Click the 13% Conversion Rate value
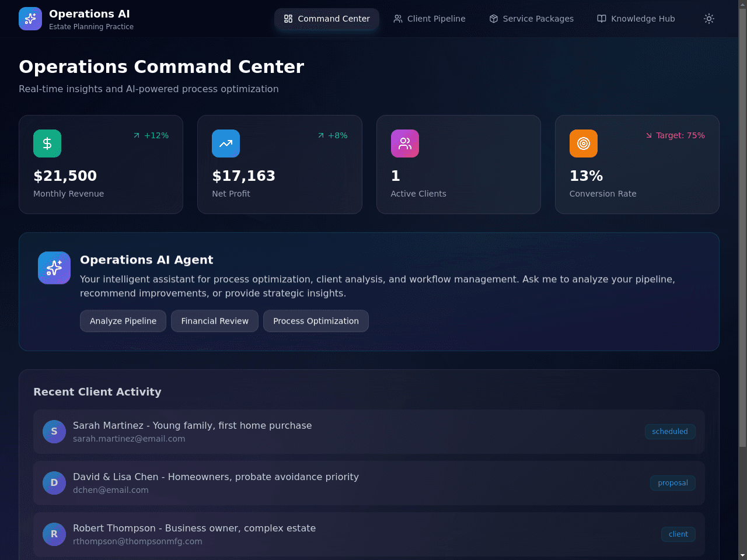Image resolution: width=747 pixels, height=560 pixels. 586,176
